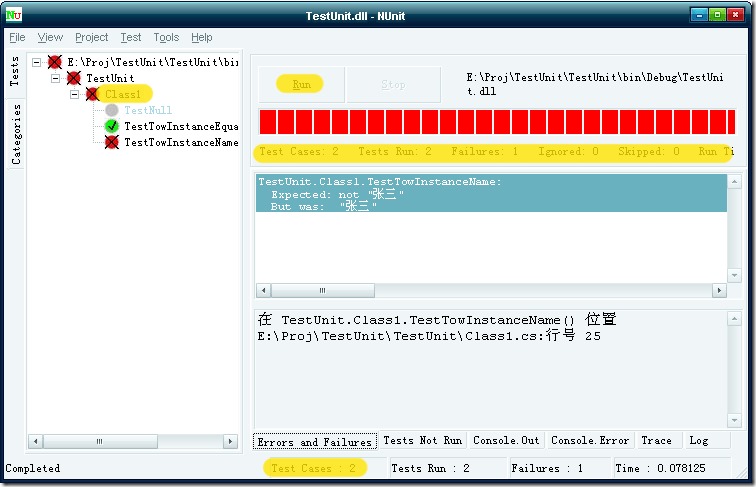Click the 'Failures : 1' status bar entry
This screenshot has height=487, width=756.
(x=547, y=468)
